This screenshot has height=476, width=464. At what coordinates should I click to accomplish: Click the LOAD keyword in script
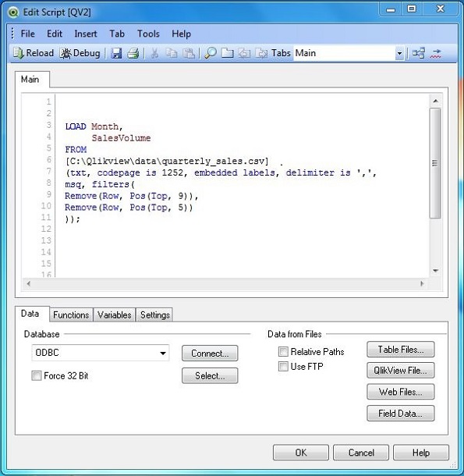pos(76,126)
